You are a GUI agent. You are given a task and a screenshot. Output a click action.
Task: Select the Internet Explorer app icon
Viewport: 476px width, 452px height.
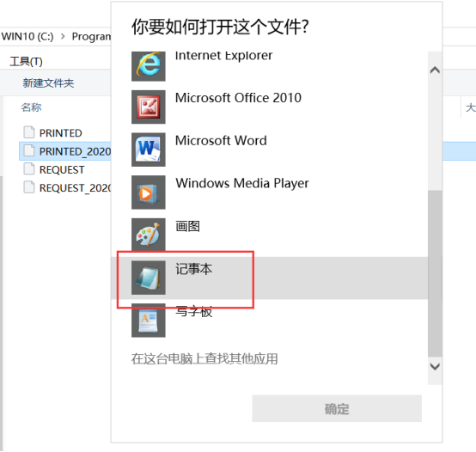pyautogui.click(x=148, y=66)
